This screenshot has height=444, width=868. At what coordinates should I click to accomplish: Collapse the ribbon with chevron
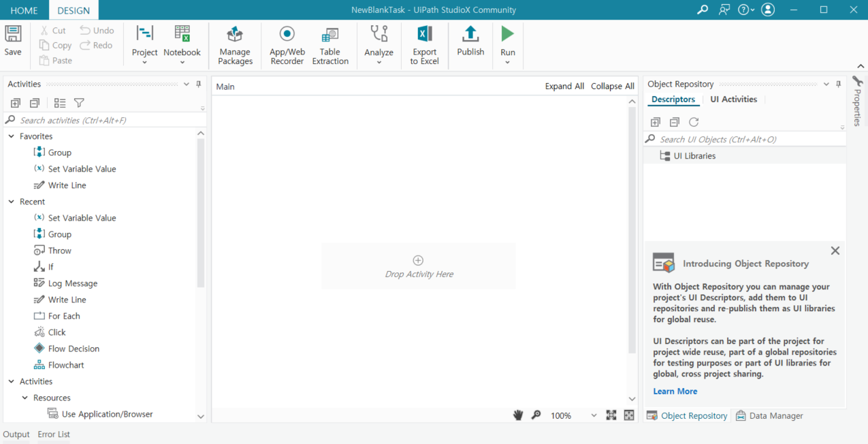point(861,66)
